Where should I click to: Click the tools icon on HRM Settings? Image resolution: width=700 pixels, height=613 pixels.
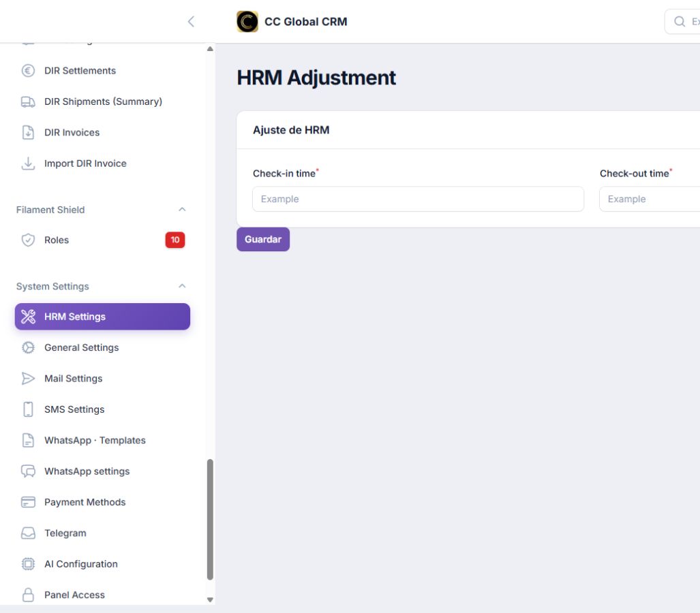coord(28,317)
